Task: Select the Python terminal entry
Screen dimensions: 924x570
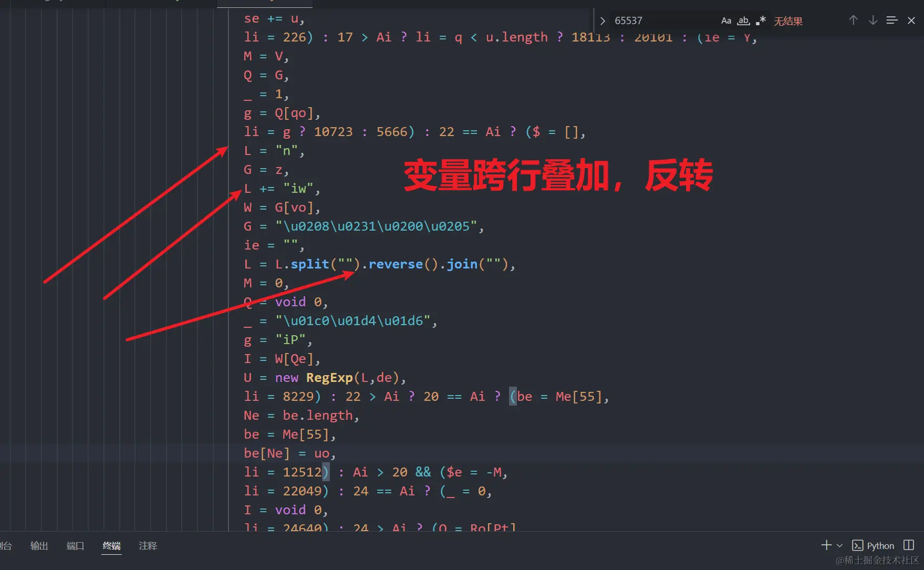Action: 873,546
